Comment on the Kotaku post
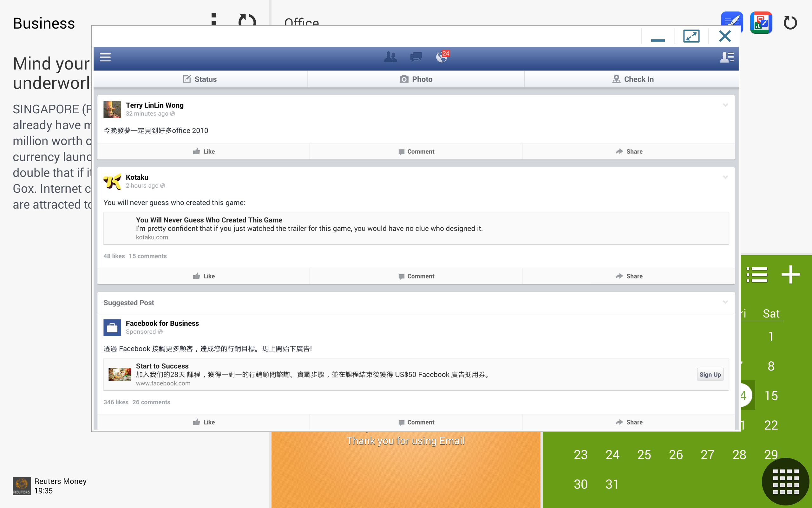 (x=416, y=276)
